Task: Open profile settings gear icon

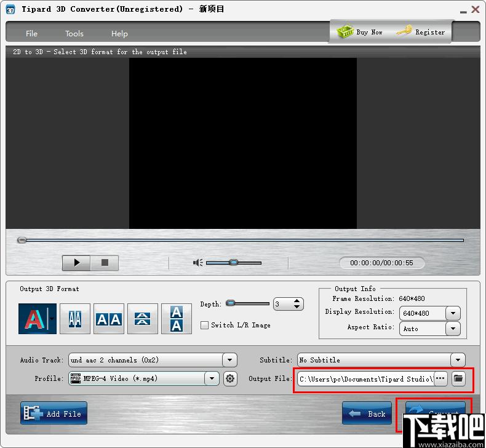Action: coord(230,378)
